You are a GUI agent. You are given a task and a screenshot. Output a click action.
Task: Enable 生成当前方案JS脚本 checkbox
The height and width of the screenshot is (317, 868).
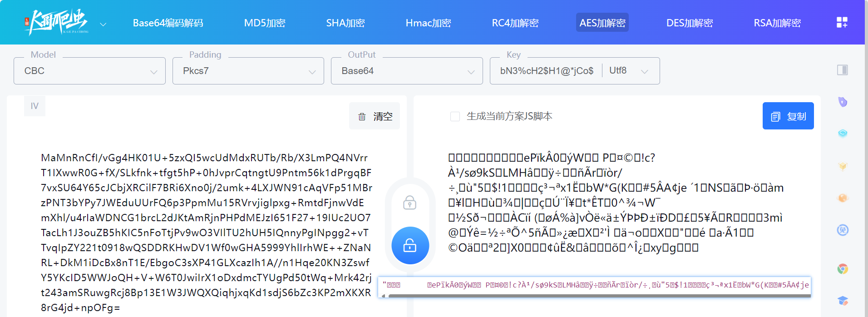pos(455,116)
